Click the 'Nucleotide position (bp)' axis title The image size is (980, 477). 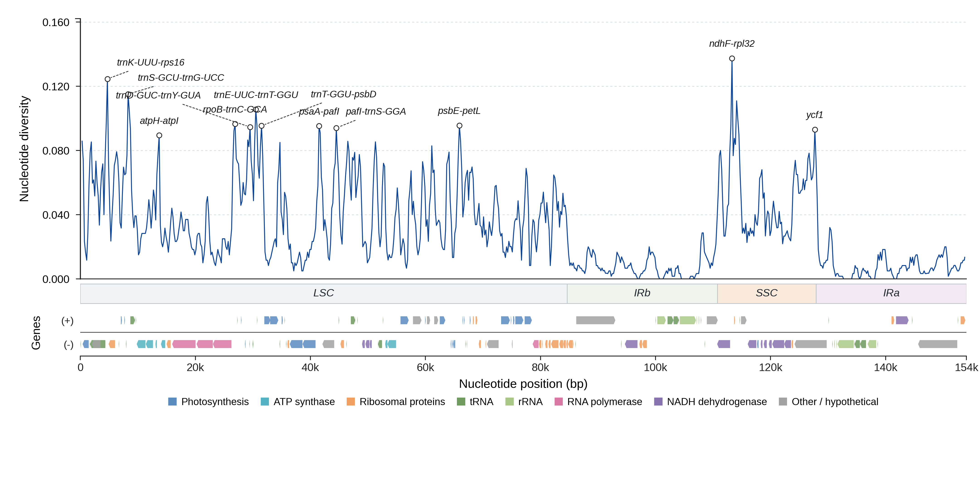(524, 384)
